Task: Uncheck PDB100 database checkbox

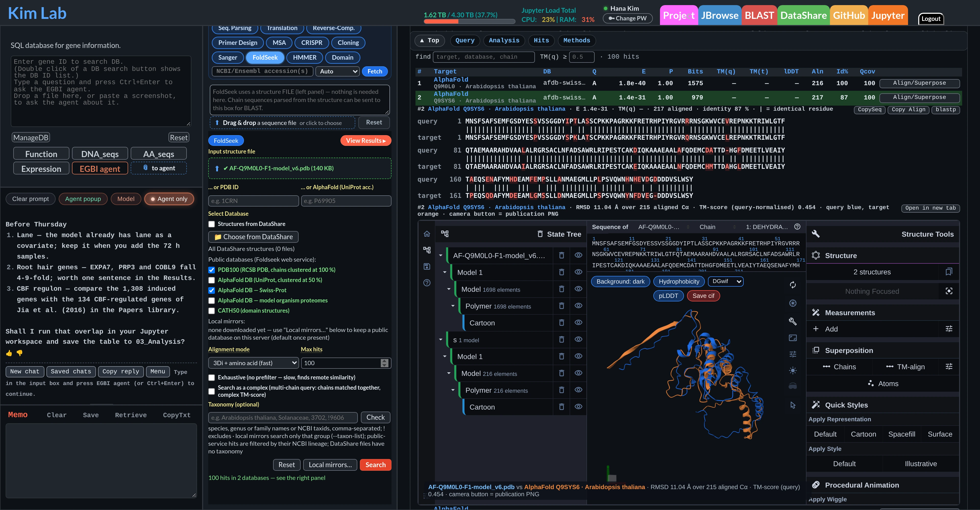Action: pos(212,270)
